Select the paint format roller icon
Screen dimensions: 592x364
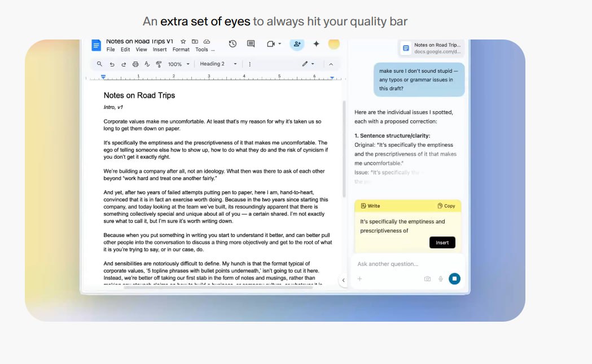[x=159, y=64]
